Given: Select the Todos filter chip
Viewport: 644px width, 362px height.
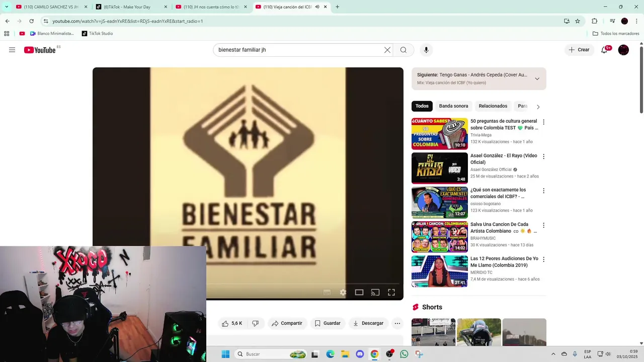Looking at the screenshot, I should pyautogui.click(x=422, y=106).
